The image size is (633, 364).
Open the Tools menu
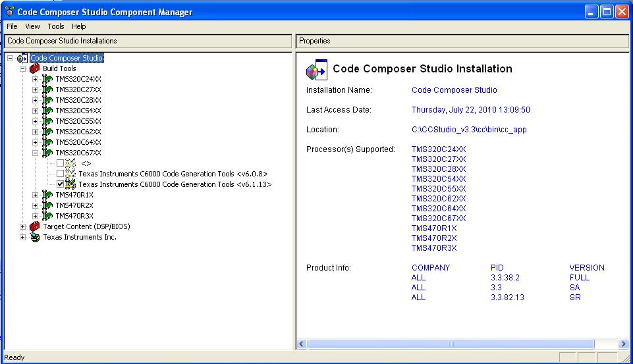pyautogui.click(x=56, y=26)
